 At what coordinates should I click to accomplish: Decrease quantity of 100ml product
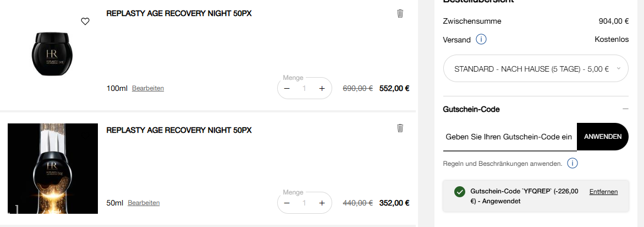point(287,88)
